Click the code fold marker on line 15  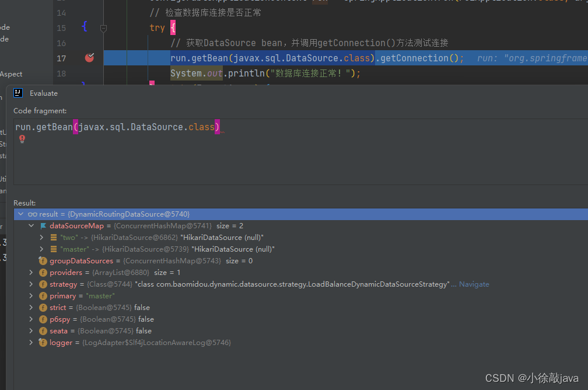pyautogui.click(x=103, y=28)
